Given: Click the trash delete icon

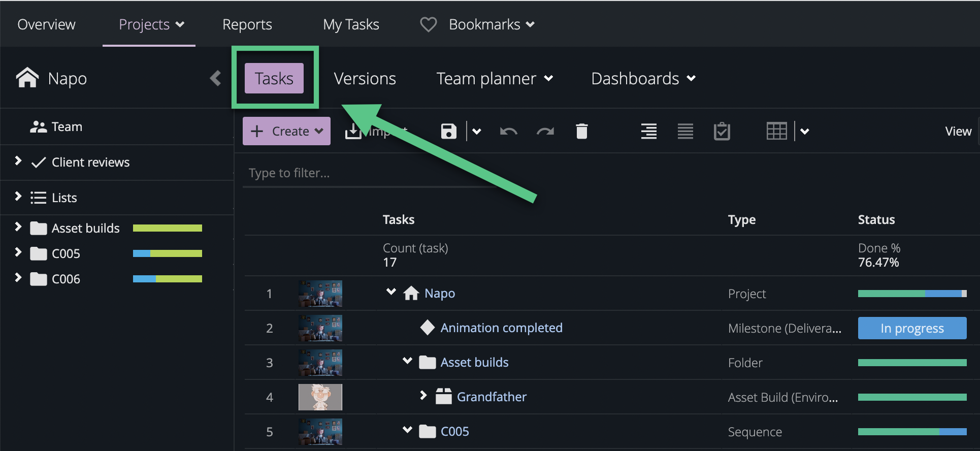Looking at the screenshot, I should 582,131.
